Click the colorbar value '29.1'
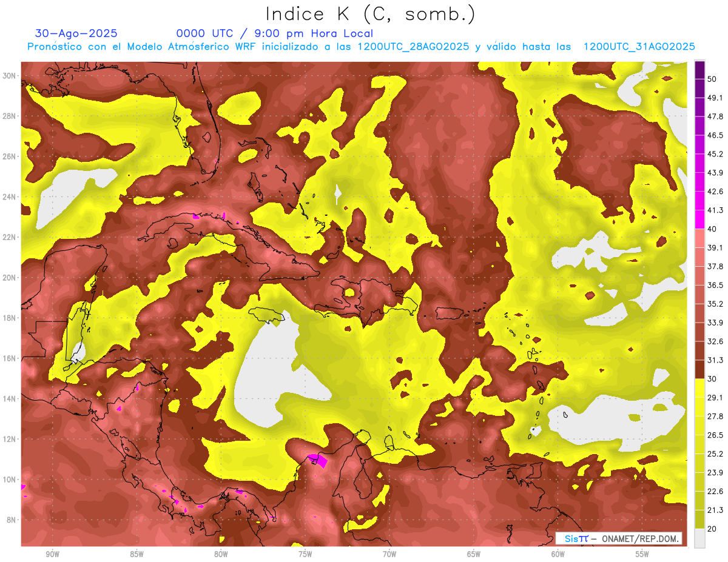 point(715,397)
